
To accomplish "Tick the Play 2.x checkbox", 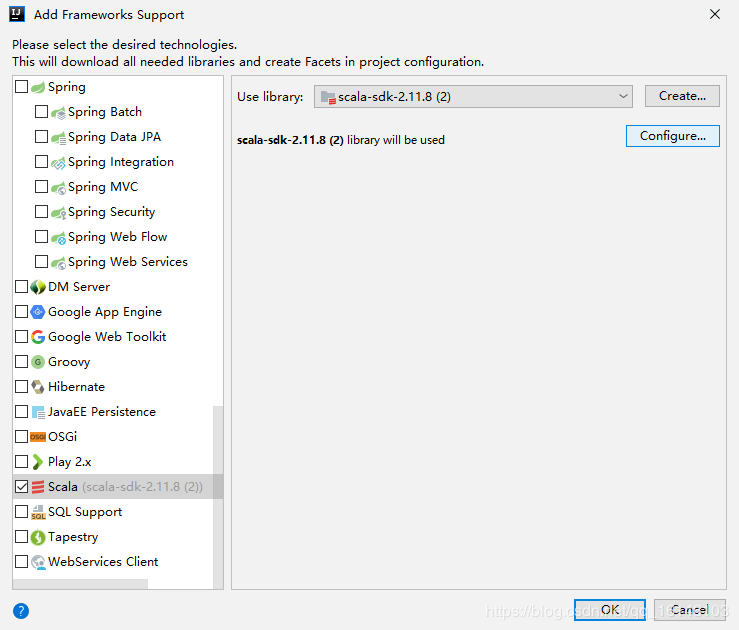I will point(21,461).
